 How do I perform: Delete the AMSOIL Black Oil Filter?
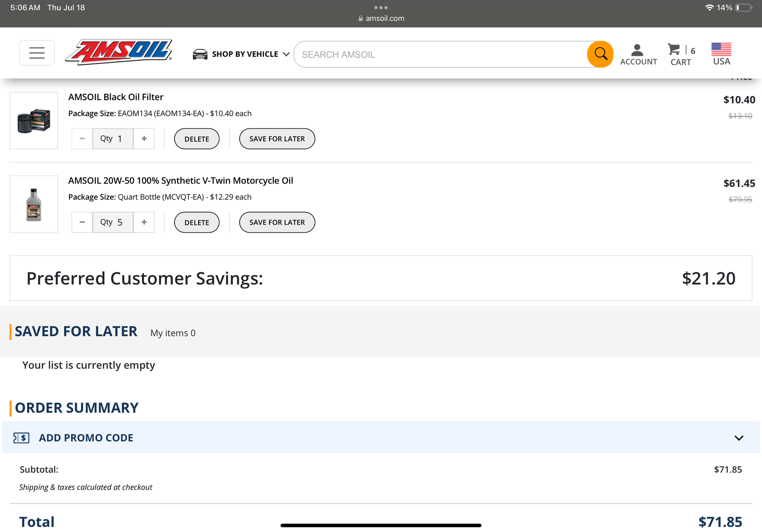tap(197, 139)
